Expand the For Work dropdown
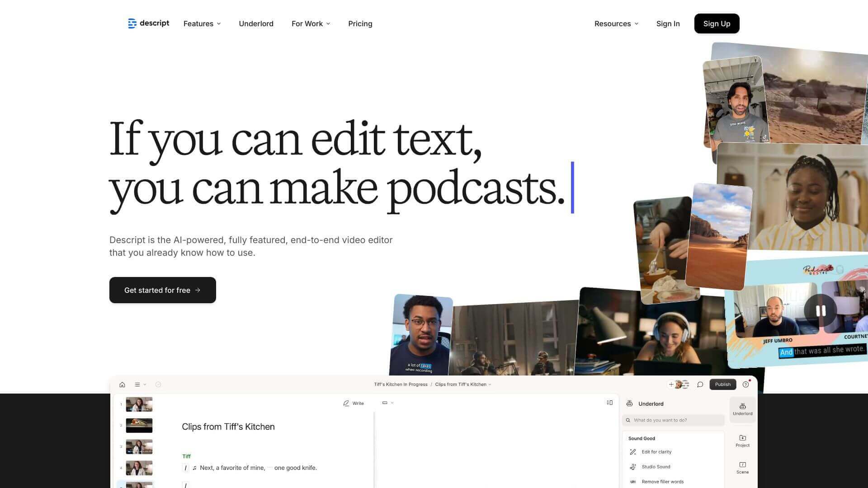The width and height of the screenshot is (868, 488). pos(311,23)
